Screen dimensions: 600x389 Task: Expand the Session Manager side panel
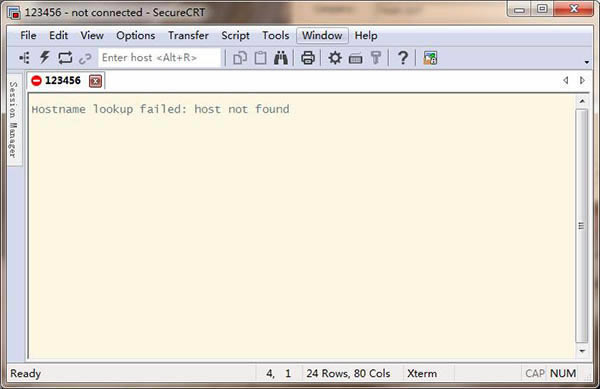[x=13, y=119]
